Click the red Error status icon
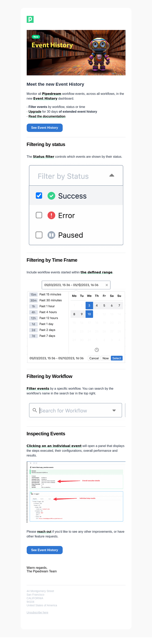The image size is (152, 644). click(51, 215)
